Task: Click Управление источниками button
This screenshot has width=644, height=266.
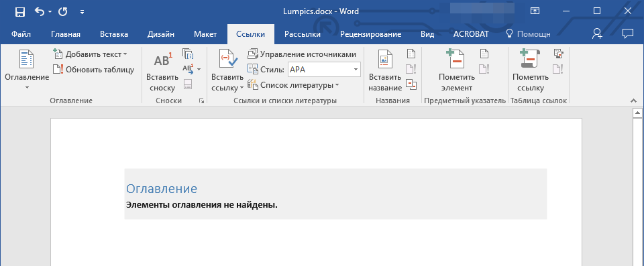Action: coord(301,54)
